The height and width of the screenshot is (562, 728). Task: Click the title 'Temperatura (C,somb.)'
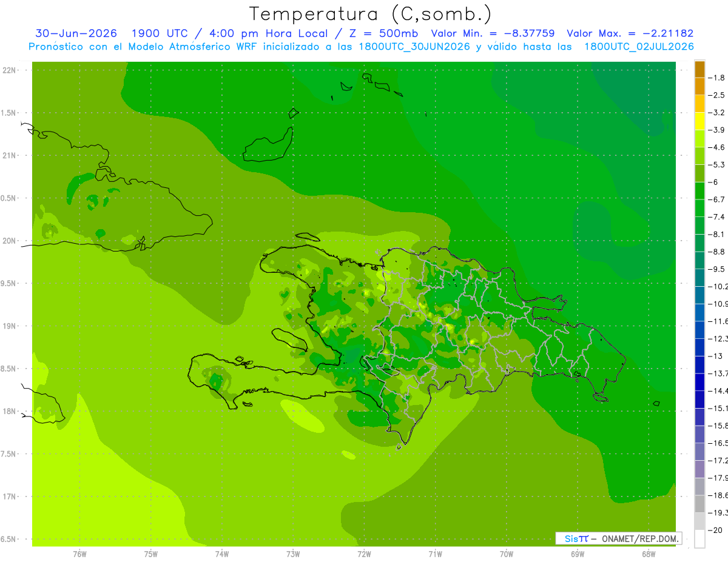370,14
